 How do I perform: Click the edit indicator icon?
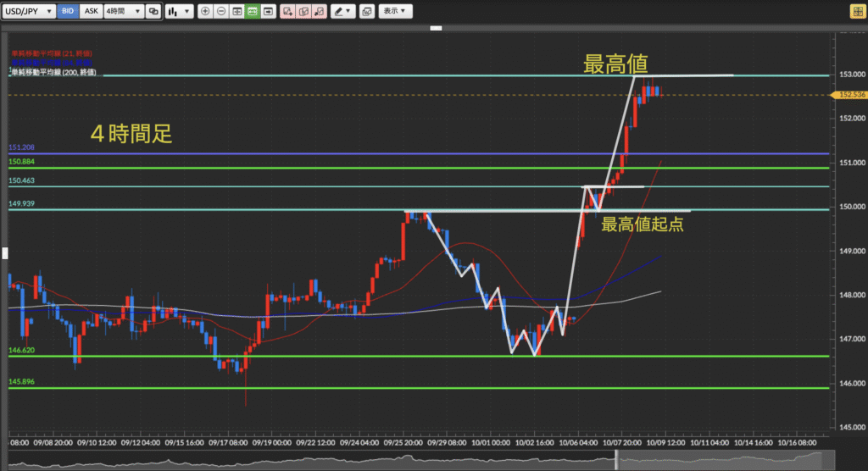[x=303, y=12]
